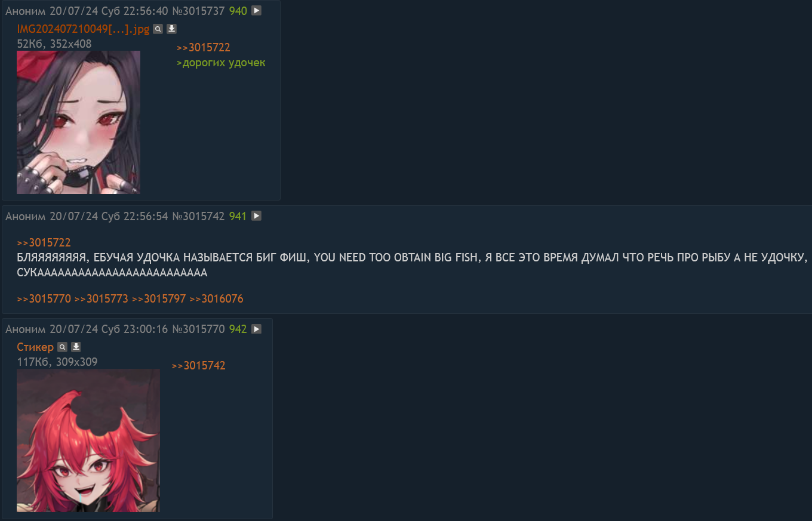Jump to reply >>3015797 under post 941

click(159, 298)
